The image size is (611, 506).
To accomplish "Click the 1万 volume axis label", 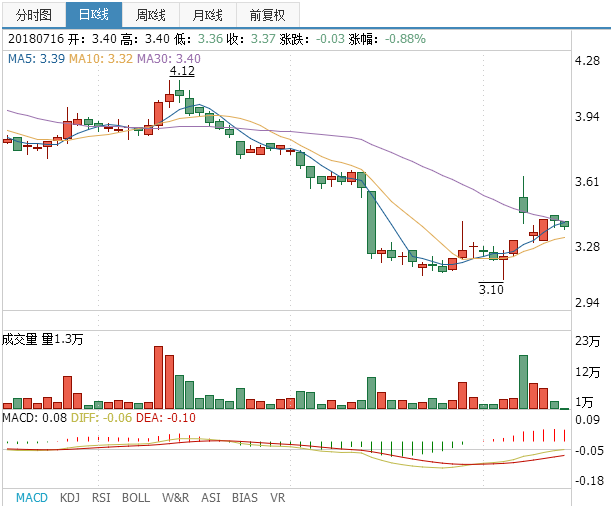I will (x=584, y=402).
